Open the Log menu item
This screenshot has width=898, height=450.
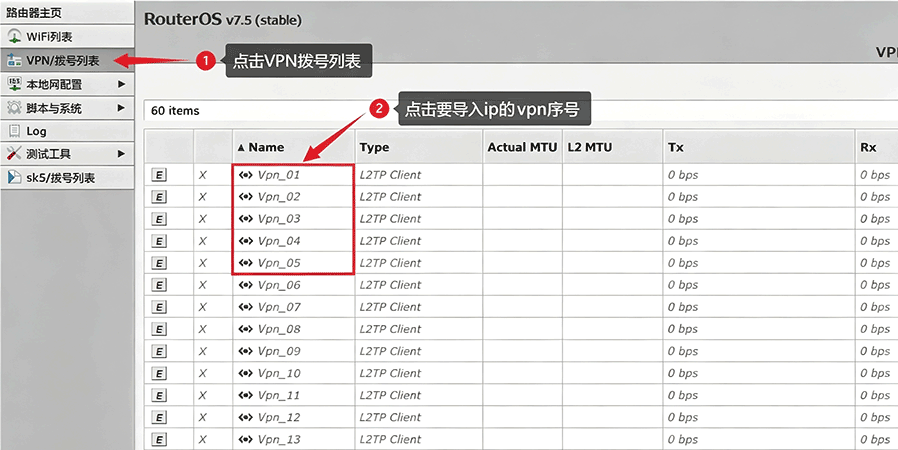[x=67, y=131]
